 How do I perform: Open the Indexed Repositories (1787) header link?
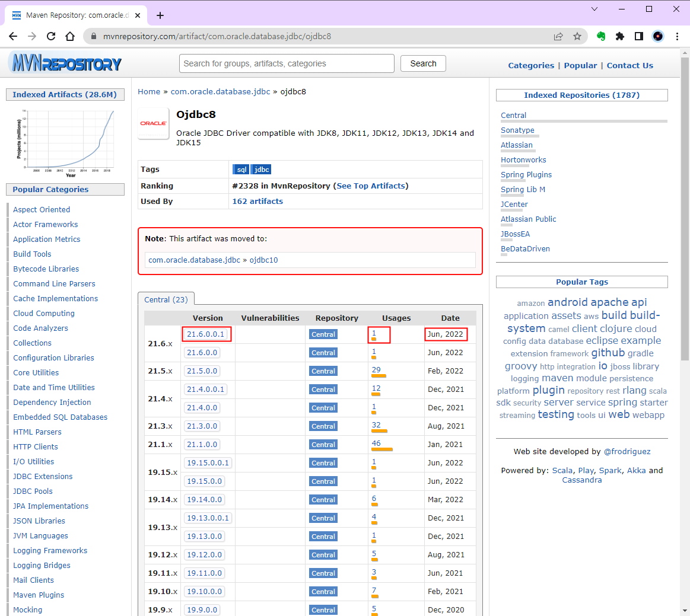(x=581, y=95)
